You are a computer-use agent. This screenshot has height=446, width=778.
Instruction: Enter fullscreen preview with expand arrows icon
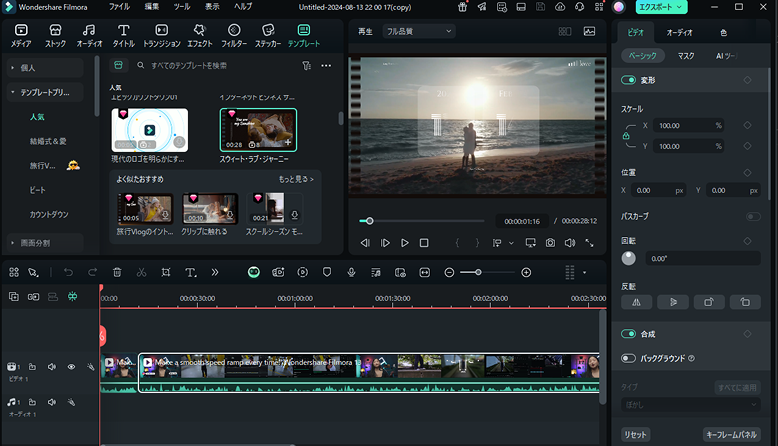[589, 243]
